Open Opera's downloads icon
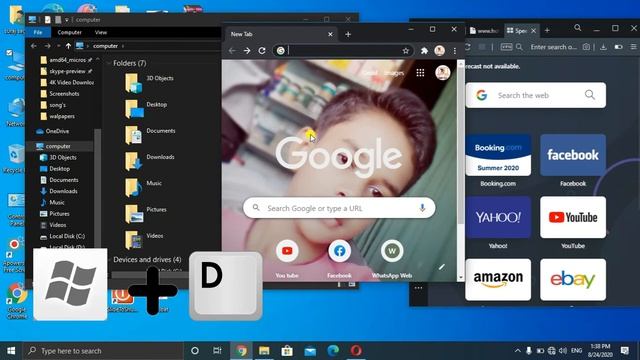 tap(603, 47)
